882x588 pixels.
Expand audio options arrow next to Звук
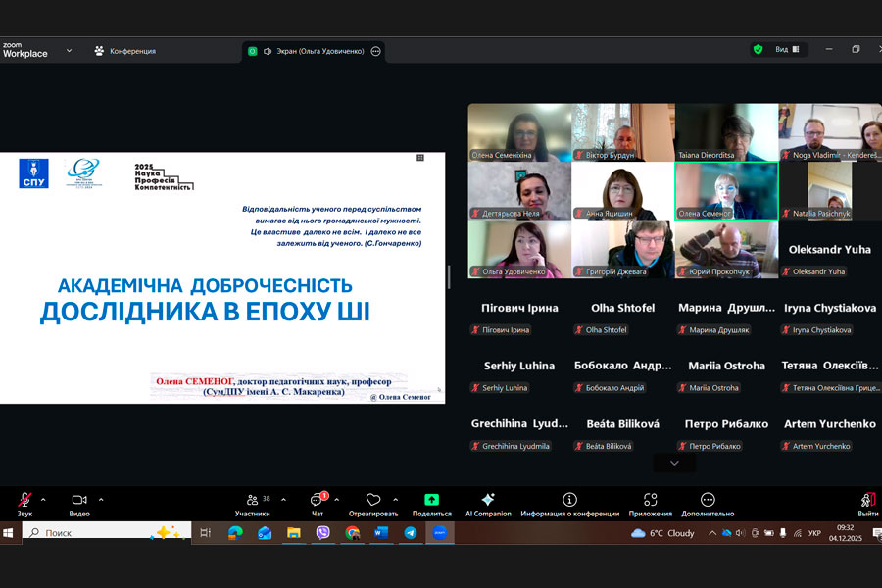tap(43, 500)
